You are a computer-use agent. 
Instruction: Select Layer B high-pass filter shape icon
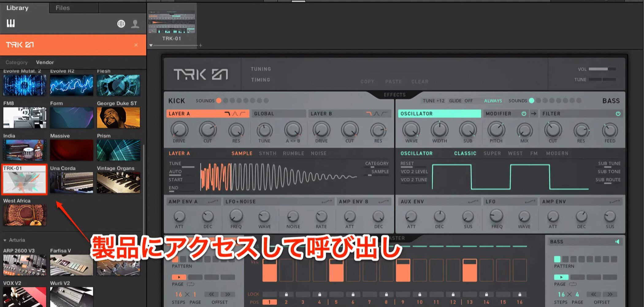pyautogui.click(x=384, y=114)
